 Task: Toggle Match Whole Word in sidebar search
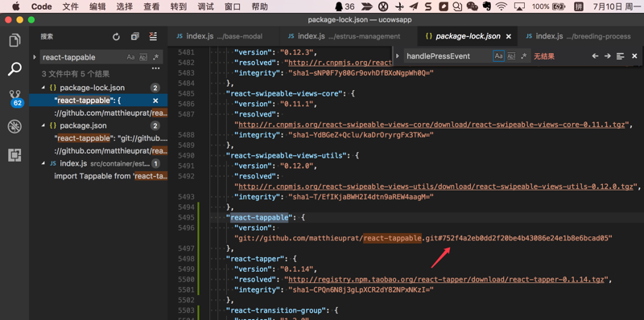(x=143, y=57)
